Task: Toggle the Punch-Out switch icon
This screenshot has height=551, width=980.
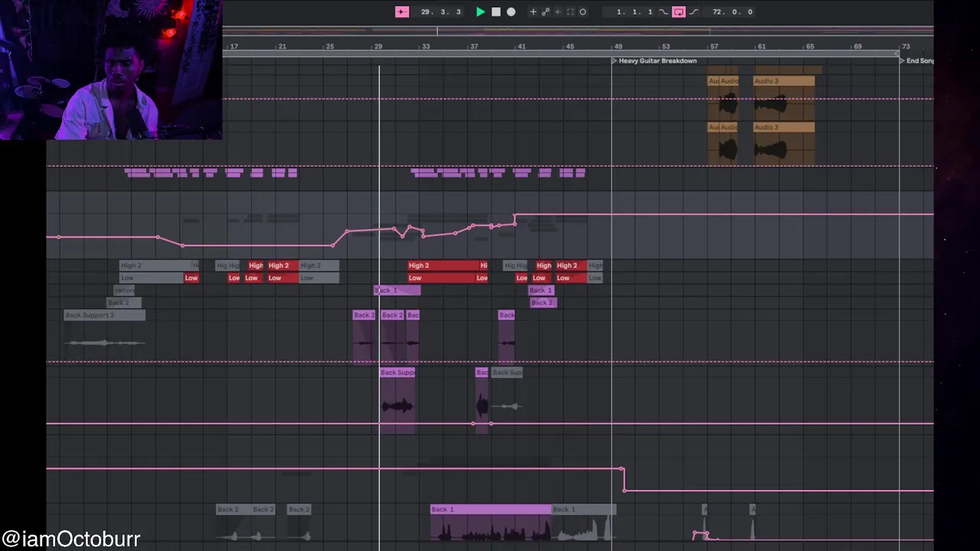Action: pos(694,11)
